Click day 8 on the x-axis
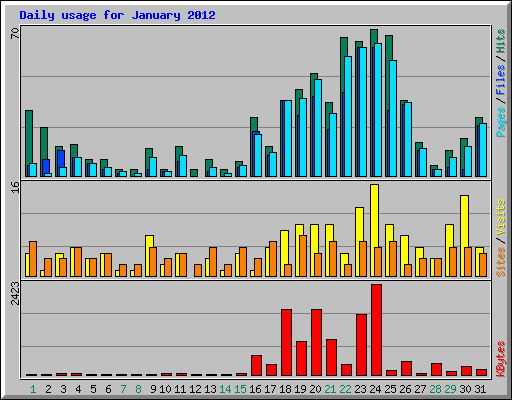Image resolution: width=512 pixels, height=400 pixels. pos(138,389)
